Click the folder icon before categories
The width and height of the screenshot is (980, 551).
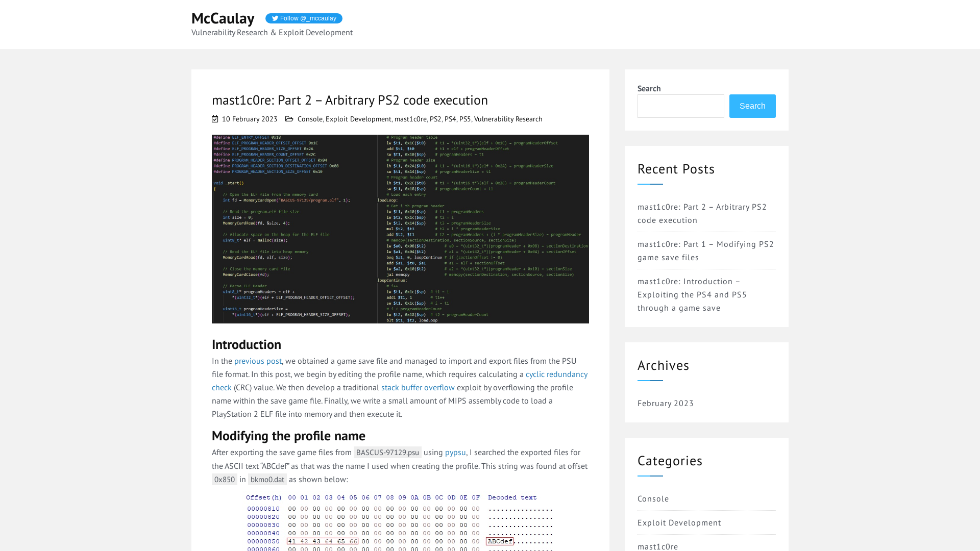289,119
